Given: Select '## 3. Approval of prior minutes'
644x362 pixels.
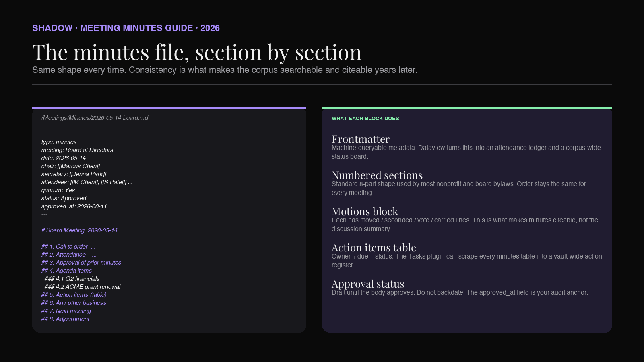Looking at the screenshot, I should click(81, 263).
